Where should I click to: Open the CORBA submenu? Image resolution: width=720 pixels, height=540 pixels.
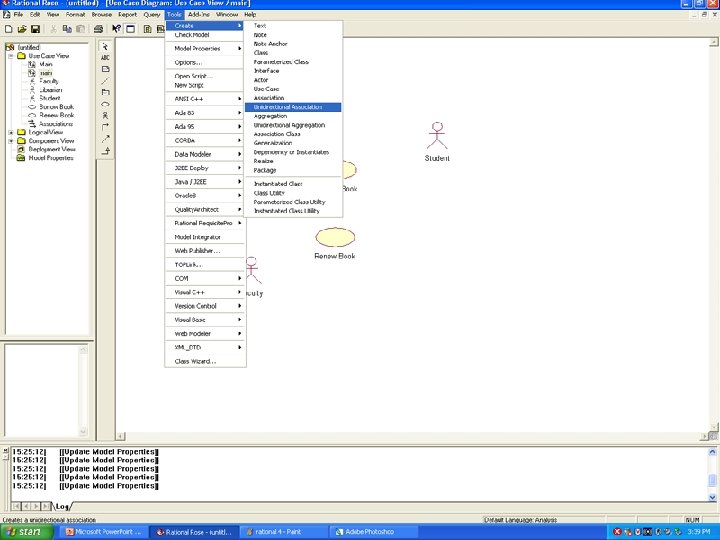pyautogui.click(x=205, y=141)
